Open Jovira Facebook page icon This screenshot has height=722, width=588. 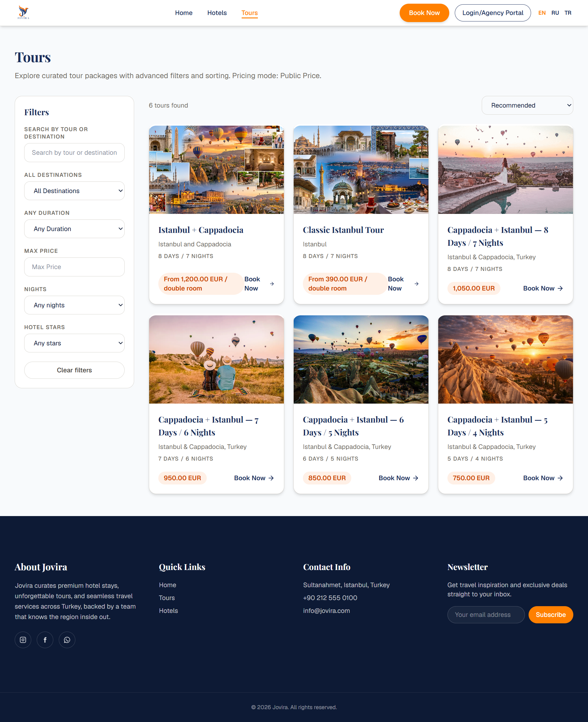[x=45, y=640]
